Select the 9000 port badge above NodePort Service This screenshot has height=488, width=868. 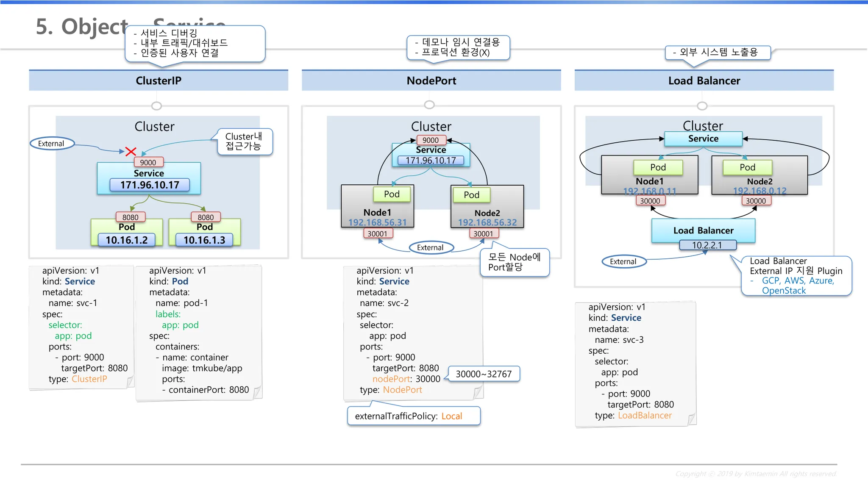[431, 140]
